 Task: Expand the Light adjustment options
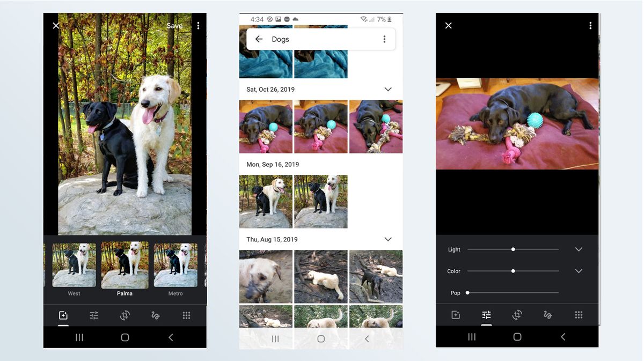coord(579,249)
